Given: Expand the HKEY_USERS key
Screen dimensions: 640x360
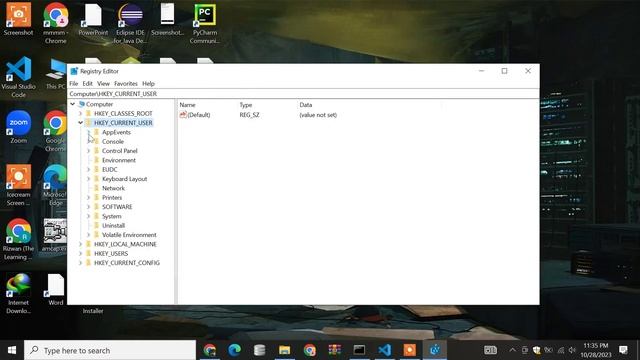Looking at the screenshot, I should (80, 253).
